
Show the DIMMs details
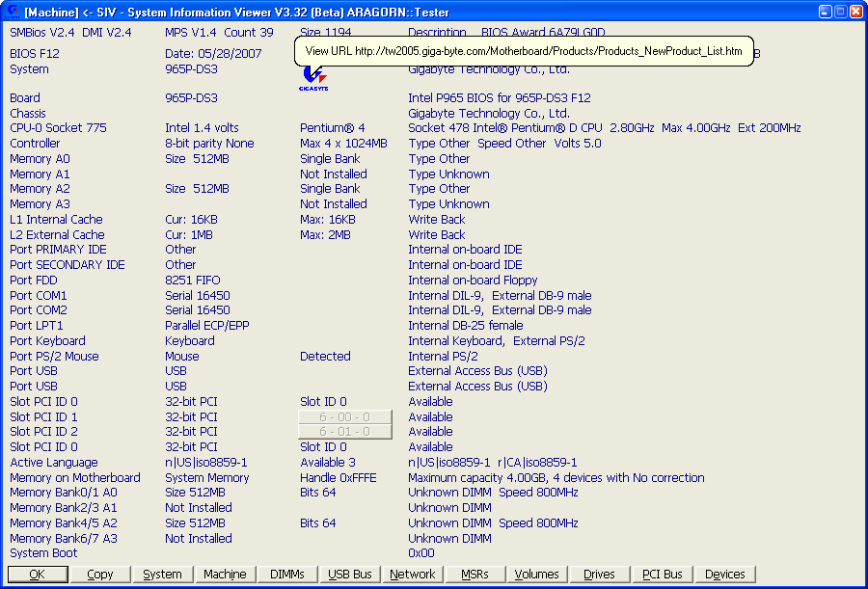[x=287, y=575]
